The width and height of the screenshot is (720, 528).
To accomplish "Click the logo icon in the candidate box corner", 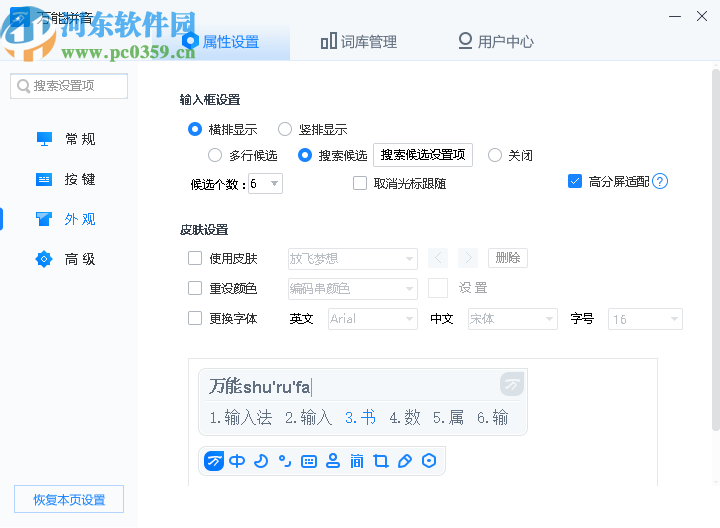I will (x=512, y=384).
